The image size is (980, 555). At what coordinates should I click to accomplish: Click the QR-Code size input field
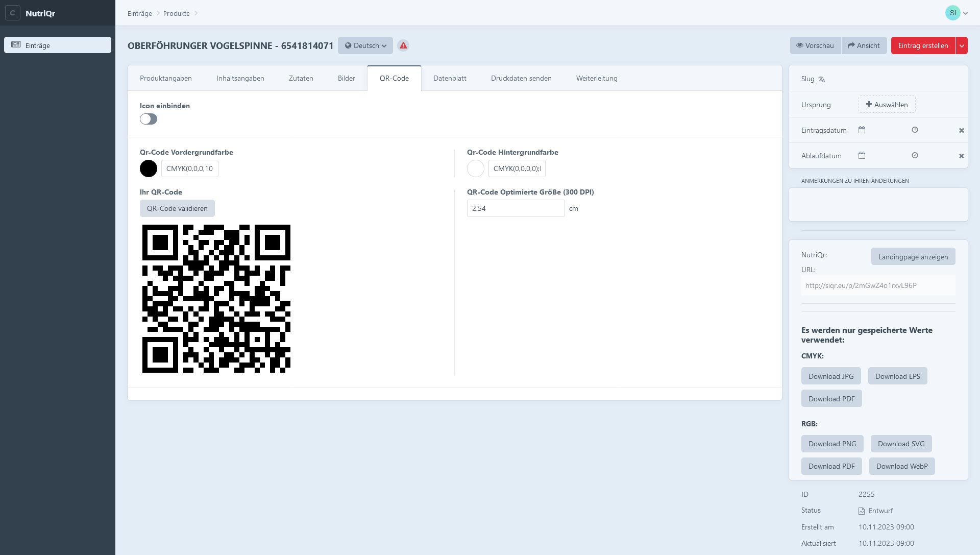pos(516,208)
